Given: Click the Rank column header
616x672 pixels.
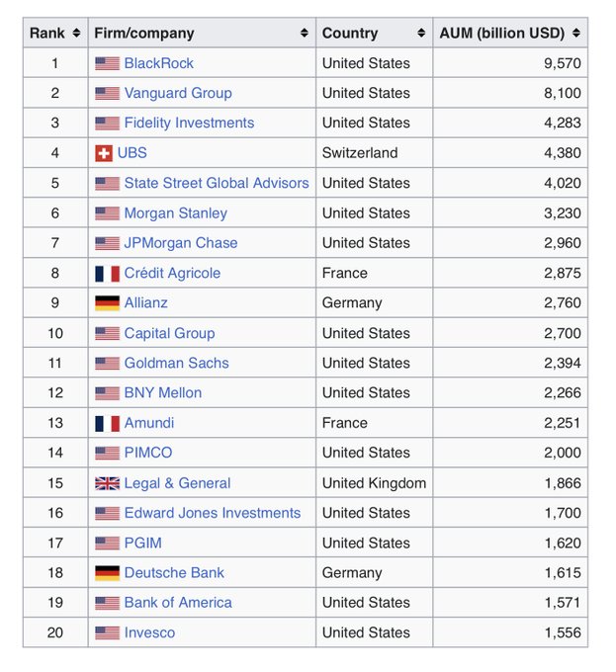Looking at the screenshot, I should tap(55, 33).
